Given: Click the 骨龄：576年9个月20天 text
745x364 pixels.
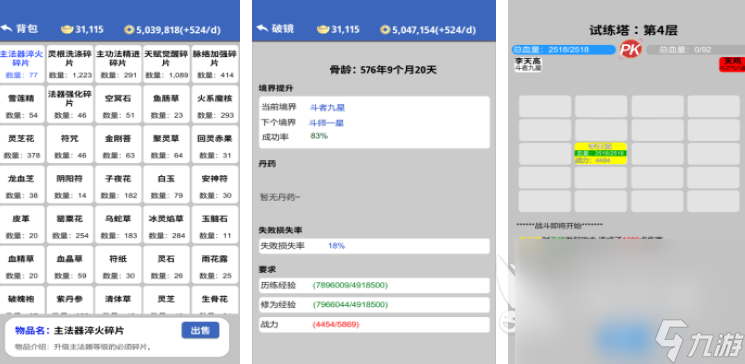Looking at the screenshot, I should (x=383, y=70).
